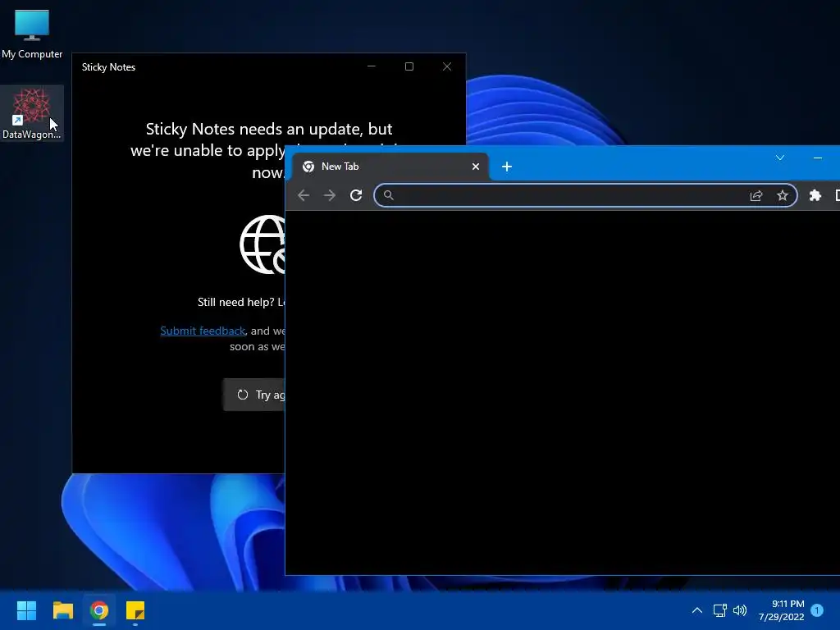Maximize the Sticky Notes window
840x630 pixels.
(x=409, y=66)
